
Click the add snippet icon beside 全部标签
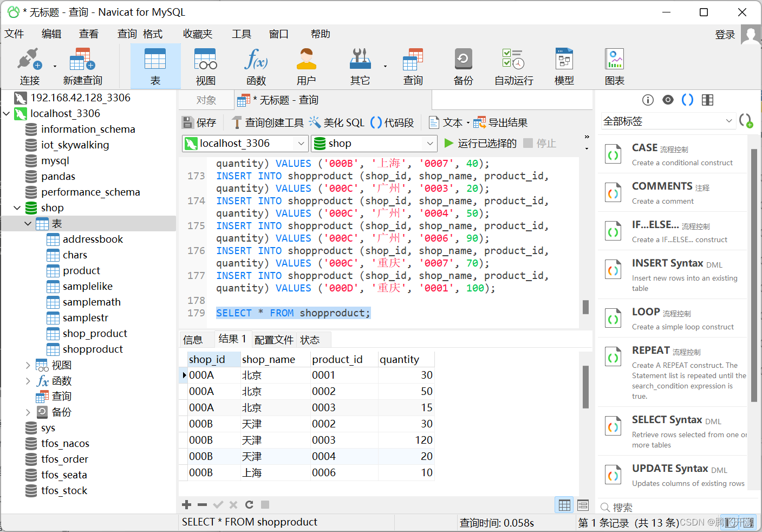746,121
